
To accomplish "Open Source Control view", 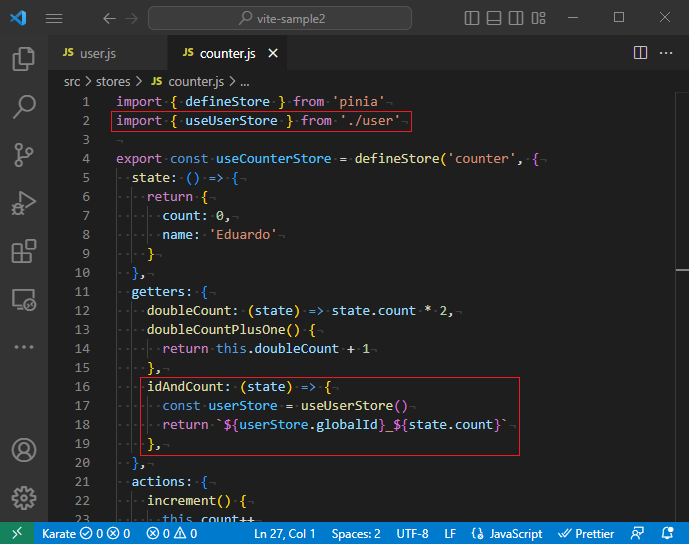I will 24,155.
